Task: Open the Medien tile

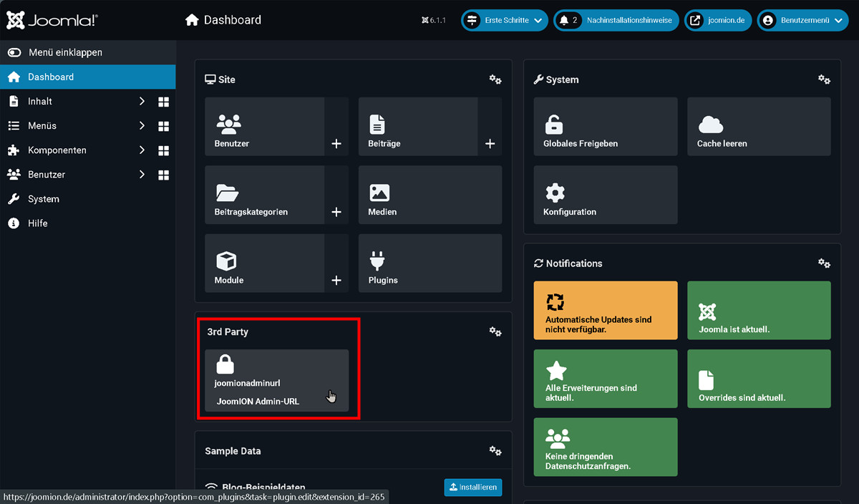Action: pos(430,195)
